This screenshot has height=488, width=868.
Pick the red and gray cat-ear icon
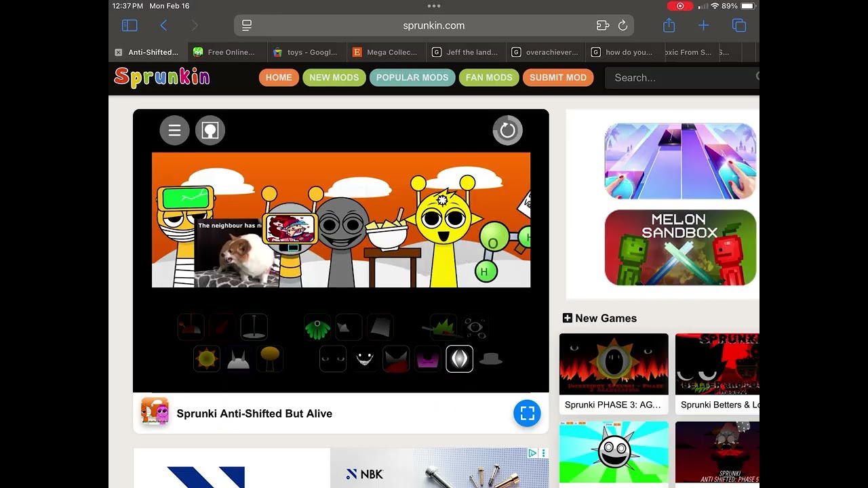click(x=396, y=359)
